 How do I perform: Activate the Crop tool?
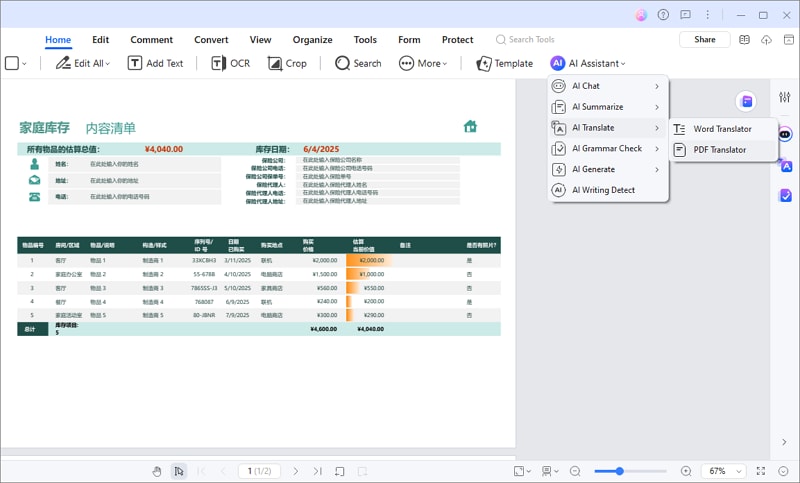[x=287, y=63]
